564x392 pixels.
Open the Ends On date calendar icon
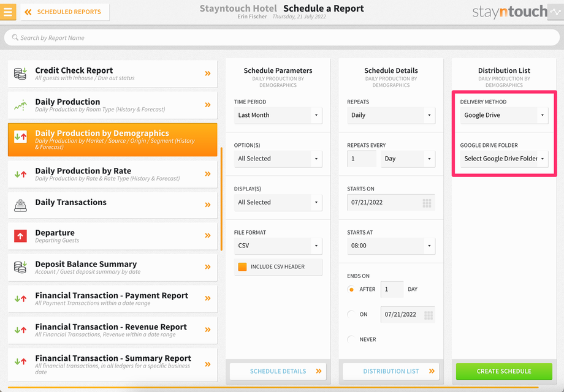tap(429, 315)
